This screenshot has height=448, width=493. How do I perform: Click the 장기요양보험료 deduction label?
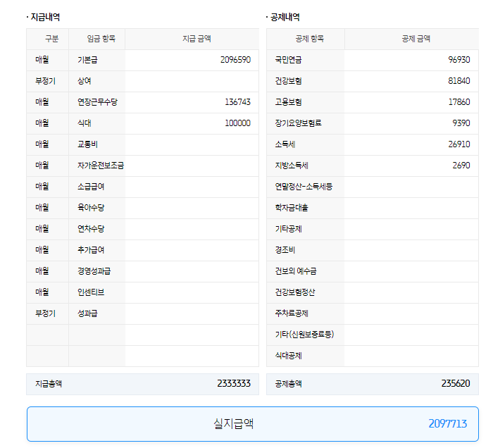(298, 123)
